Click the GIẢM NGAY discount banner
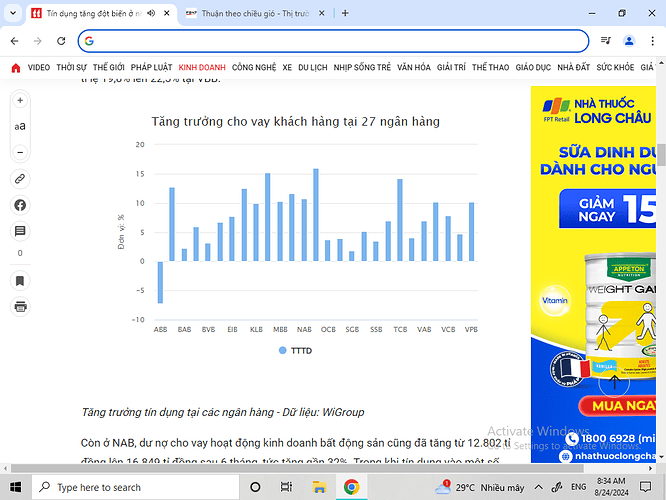Viewport: 666px width, 500px height. click(608, 209)
